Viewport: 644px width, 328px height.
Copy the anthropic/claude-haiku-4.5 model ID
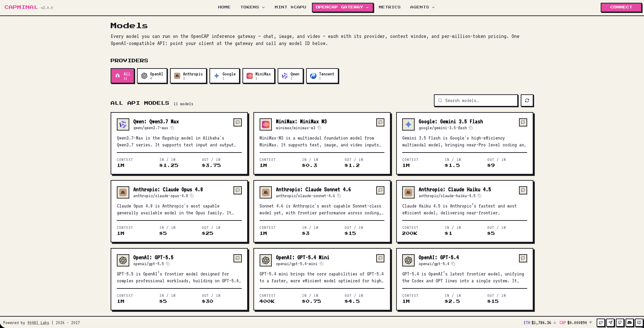pyautogui.click(x=480, y=196)
